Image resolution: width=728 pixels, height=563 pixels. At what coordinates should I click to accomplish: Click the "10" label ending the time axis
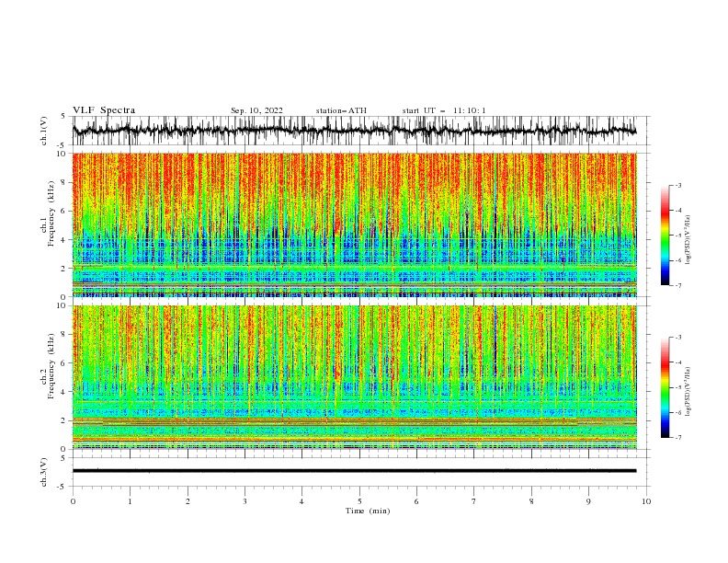point(646,501)
